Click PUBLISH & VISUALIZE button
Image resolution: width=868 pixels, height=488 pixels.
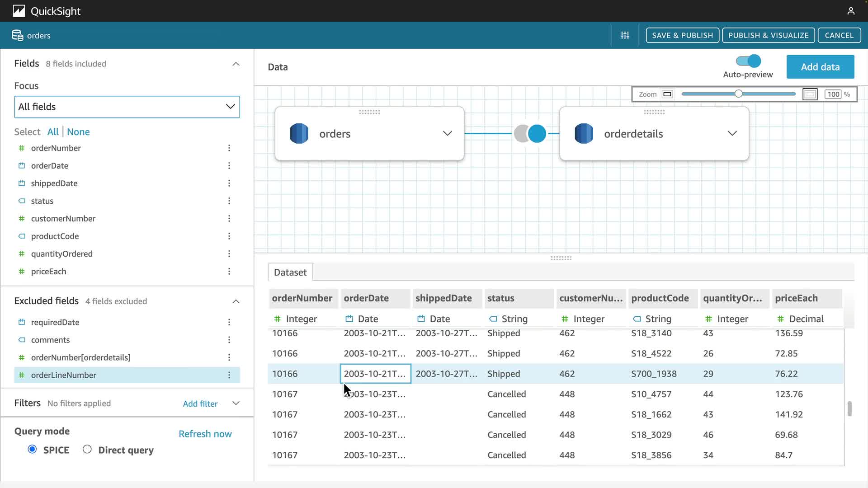(x=768, y=35)
